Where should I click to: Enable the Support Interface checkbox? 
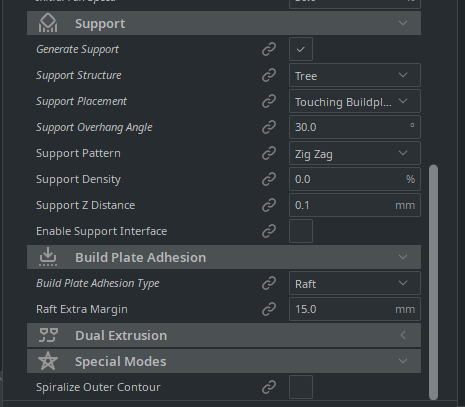301,231
